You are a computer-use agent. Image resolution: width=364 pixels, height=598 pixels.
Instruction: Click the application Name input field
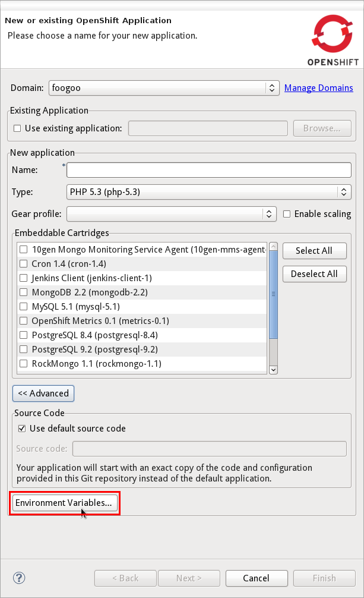[x=209, y=170]
